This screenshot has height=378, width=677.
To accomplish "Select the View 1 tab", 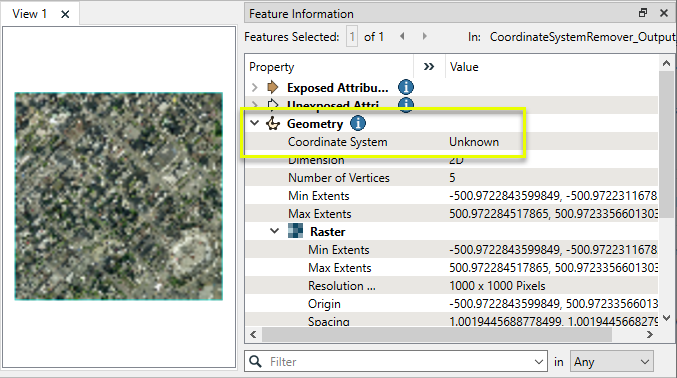I will (x=29, y=14).
